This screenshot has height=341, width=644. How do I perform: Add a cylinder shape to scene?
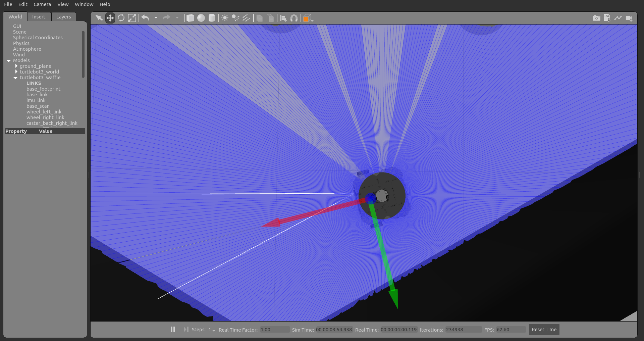coord(212,18)
